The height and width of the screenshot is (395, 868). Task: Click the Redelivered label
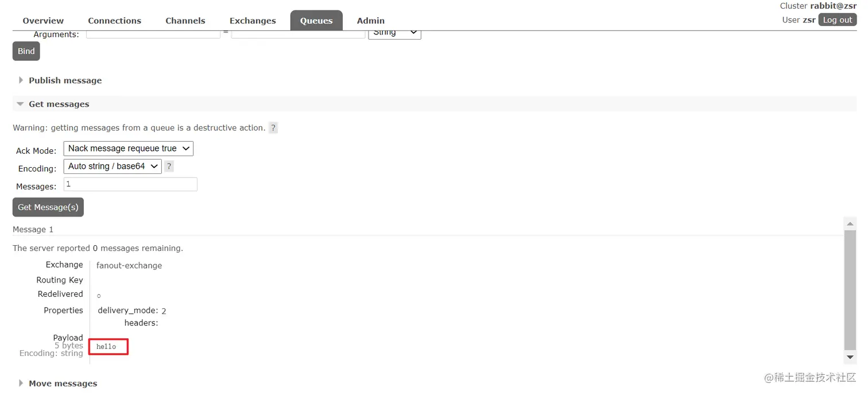click(x=60, y=294)
